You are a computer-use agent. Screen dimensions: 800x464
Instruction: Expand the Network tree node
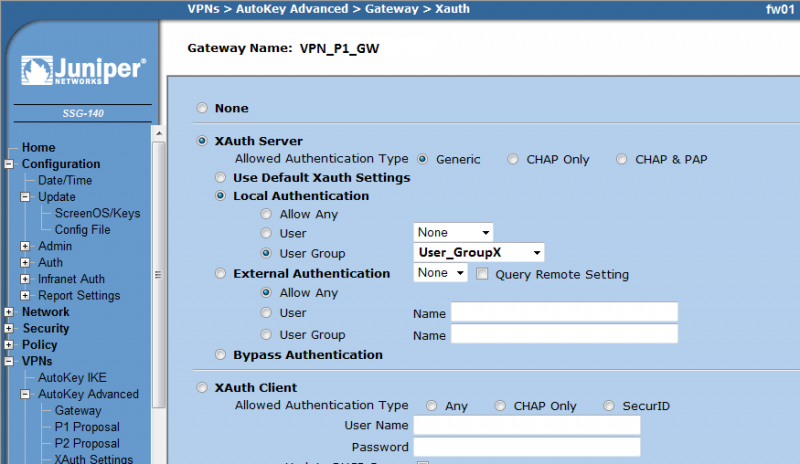point(9,312)
